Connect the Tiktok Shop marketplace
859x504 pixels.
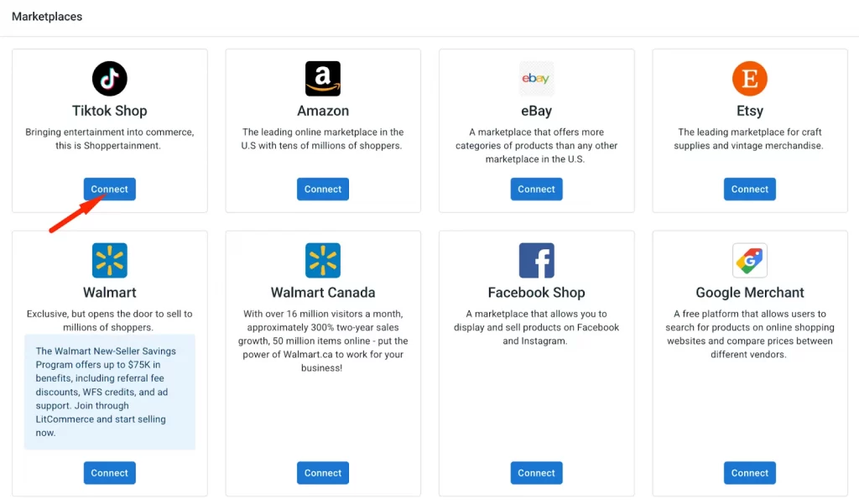pos(109,189)
